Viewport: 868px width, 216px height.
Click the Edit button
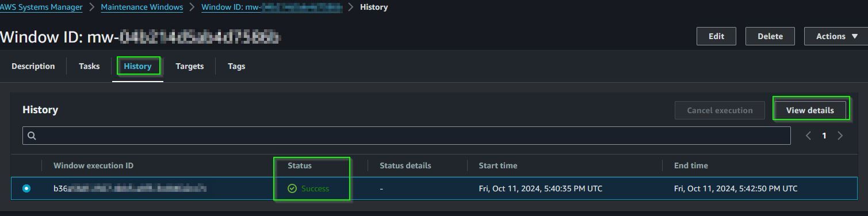coord(716,36)
